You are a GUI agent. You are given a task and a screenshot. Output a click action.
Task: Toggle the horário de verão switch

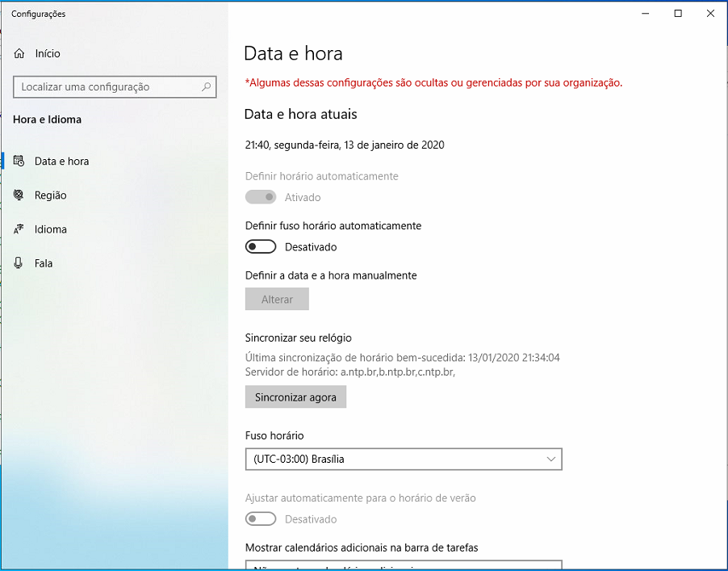click(x=261, y=519)
